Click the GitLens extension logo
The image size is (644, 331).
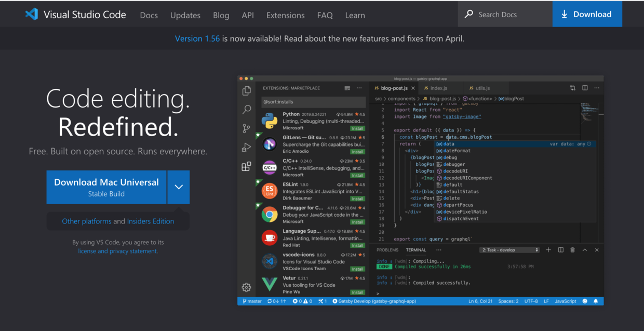coord(269,144)
